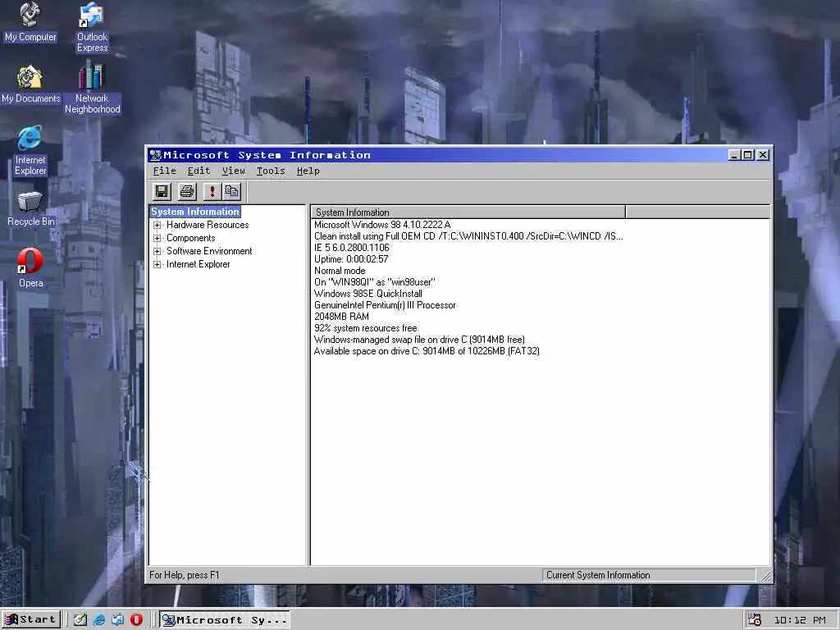Click the Copy toolbar icon
Viewport: 840px width, 630px height.
point(231,191)
